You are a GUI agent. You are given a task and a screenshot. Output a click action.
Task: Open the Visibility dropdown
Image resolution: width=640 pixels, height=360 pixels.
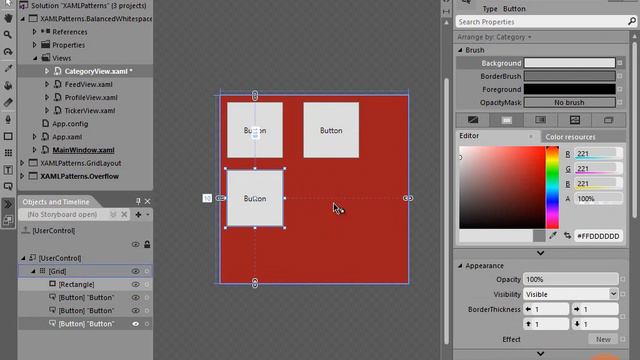613,294
